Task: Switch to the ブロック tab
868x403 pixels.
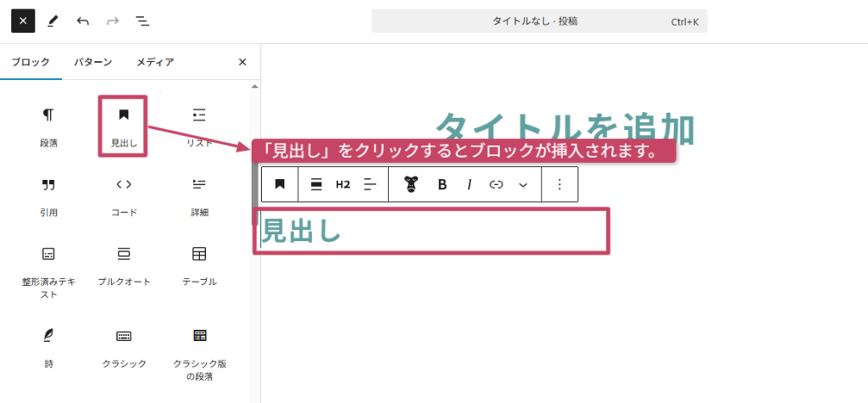Action: pyautogui.click(x=31, y=62)
